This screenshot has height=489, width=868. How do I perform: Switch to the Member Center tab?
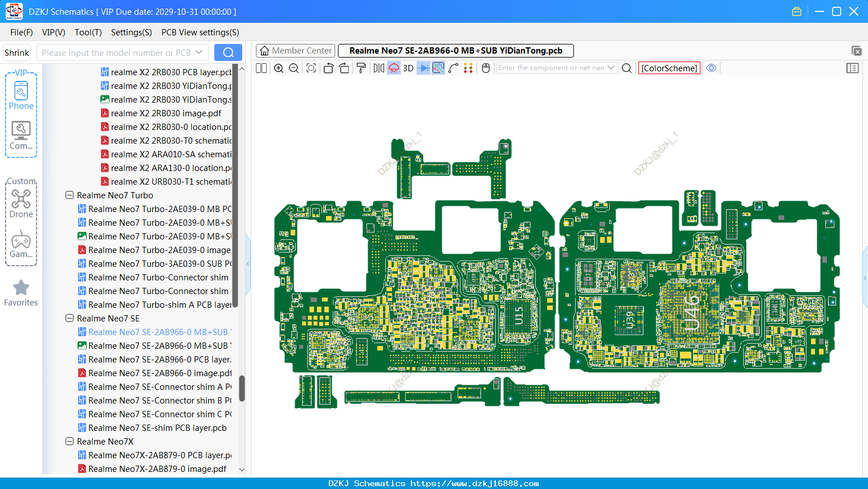pos(295,51)
